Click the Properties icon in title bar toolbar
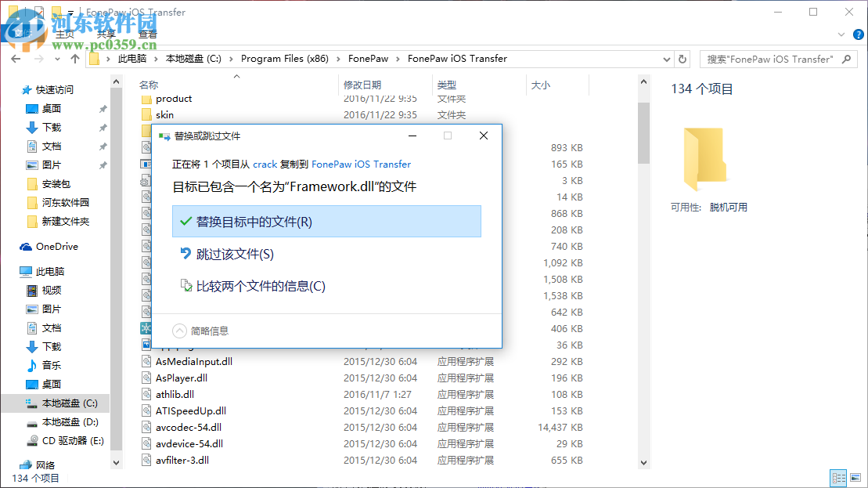Viewport: 868px width, 488px height. pyautogui.click(x=38, y=11)
